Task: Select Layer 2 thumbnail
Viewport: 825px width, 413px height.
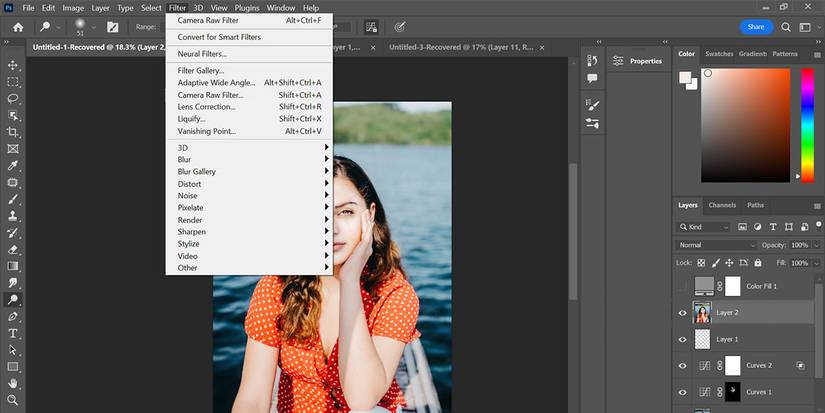Action: [702, 313]
